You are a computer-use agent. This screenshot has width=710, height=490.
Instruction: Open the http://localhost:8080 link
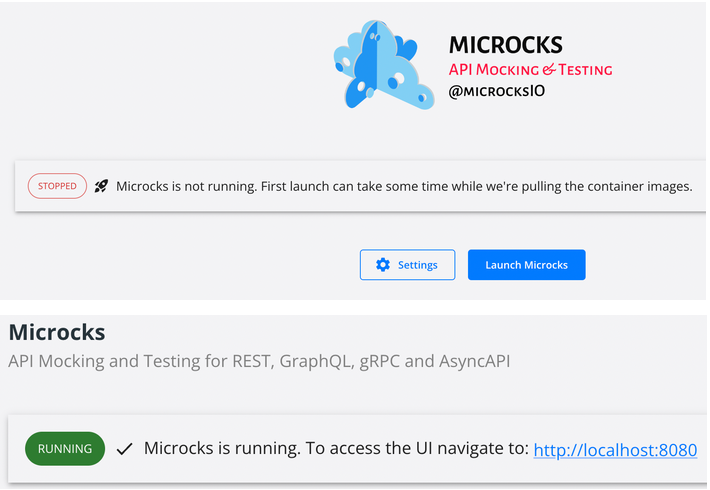[615, 450]
